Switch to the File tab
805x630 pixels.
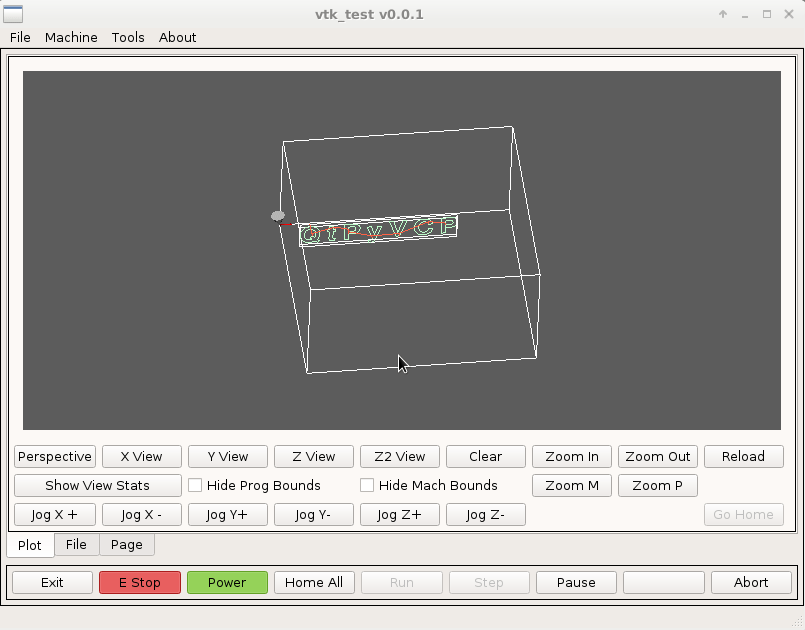point(76,544)
